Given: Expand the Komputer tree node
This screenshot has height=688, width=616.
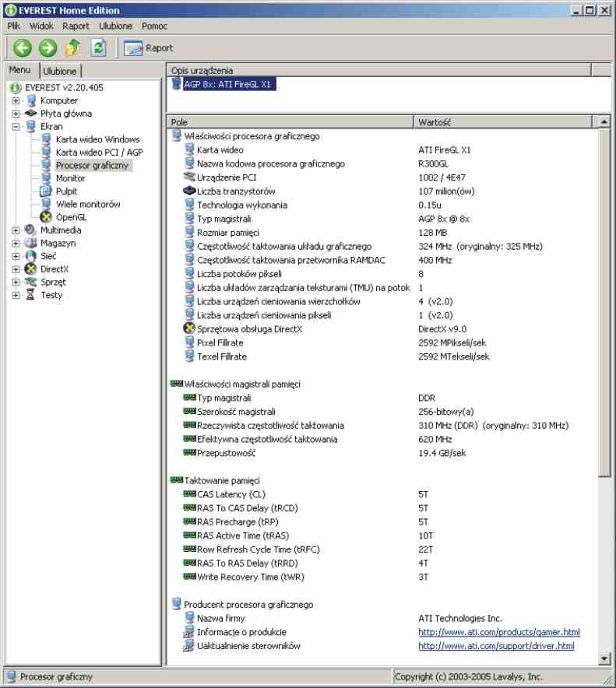Looking at the screenshot, I should 16,100.
